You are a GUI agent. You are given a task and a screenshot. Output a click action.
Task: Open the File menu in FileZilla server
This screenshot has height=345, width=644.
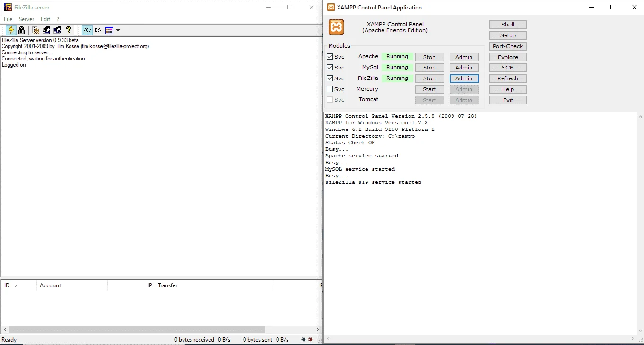pos(8,19)
